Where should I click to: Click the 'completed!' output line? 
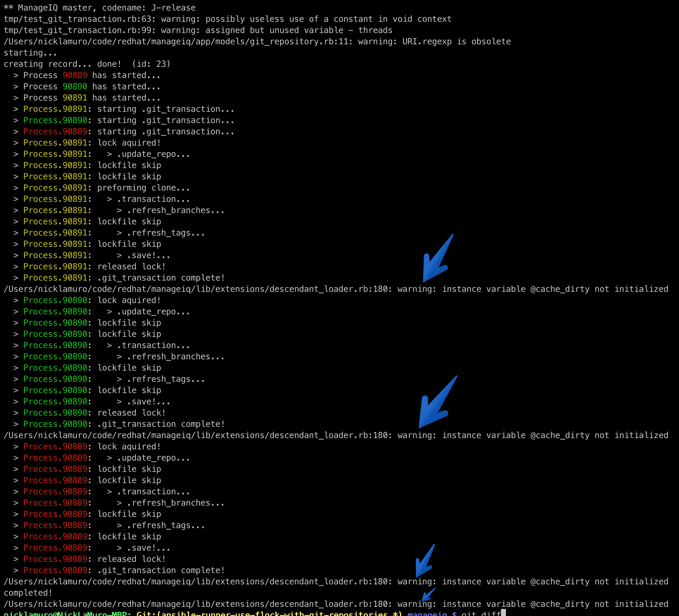(x=28, y=593)
